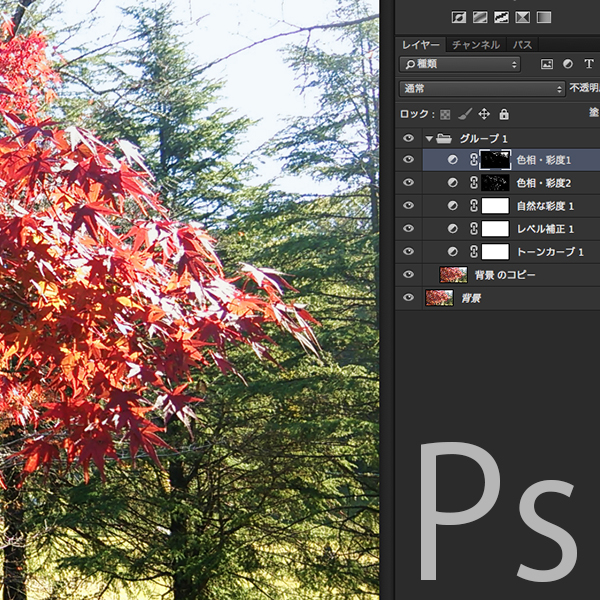Lock all with padlock icon
The width and height of the screenshot is (600, 600).
point(504,114)
